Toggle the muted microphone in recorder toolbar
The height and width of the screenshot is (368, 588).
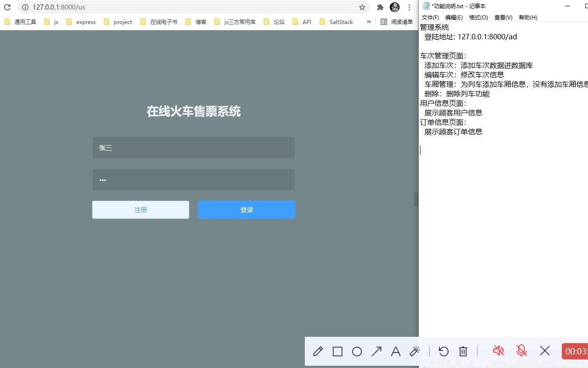point(522,351)
